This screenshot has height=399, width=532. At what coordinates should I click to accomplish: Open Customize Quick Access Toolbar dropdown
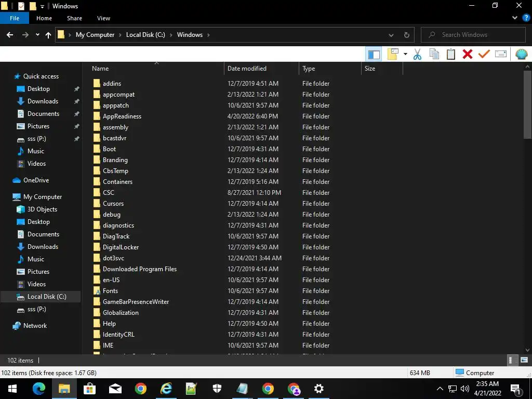(x=42, y=6)
